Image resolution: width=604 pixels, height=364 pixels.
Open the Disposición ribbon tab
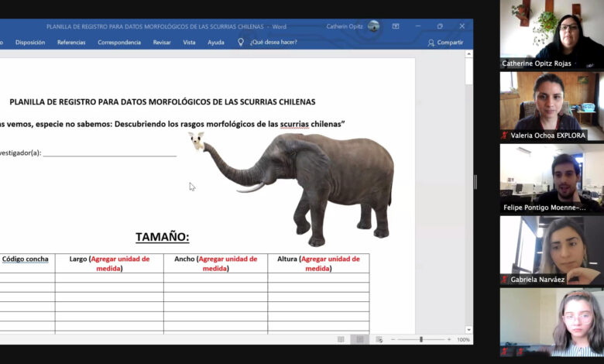[30, 43]
